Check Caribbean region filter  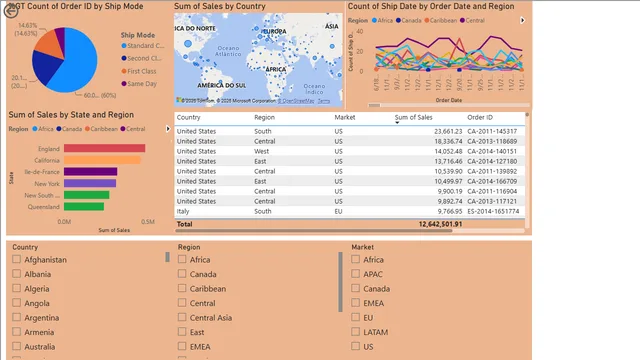pyautogui.click(x=182, y=288)
